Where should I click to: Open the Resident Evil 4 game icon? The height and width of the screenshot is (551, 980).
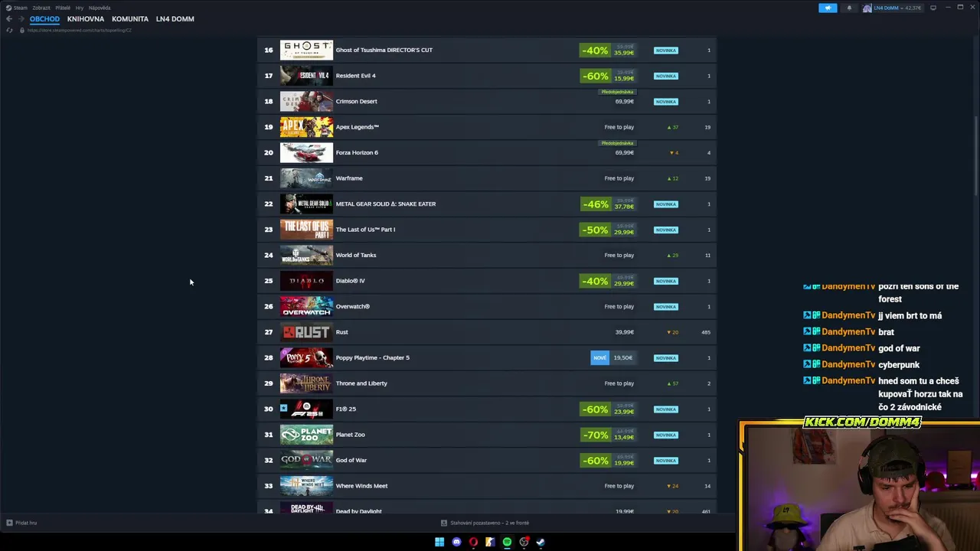(x=306, y=76)
